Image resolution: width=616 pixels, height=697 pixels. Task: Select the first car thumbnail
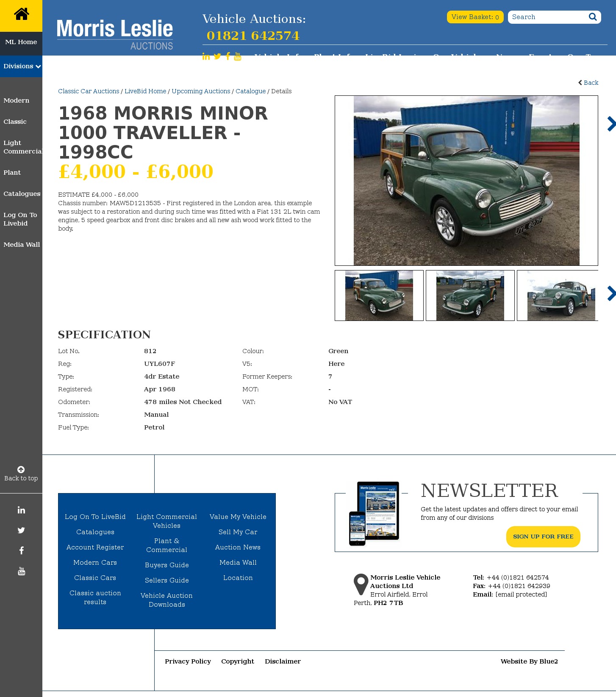coord(379,296)
